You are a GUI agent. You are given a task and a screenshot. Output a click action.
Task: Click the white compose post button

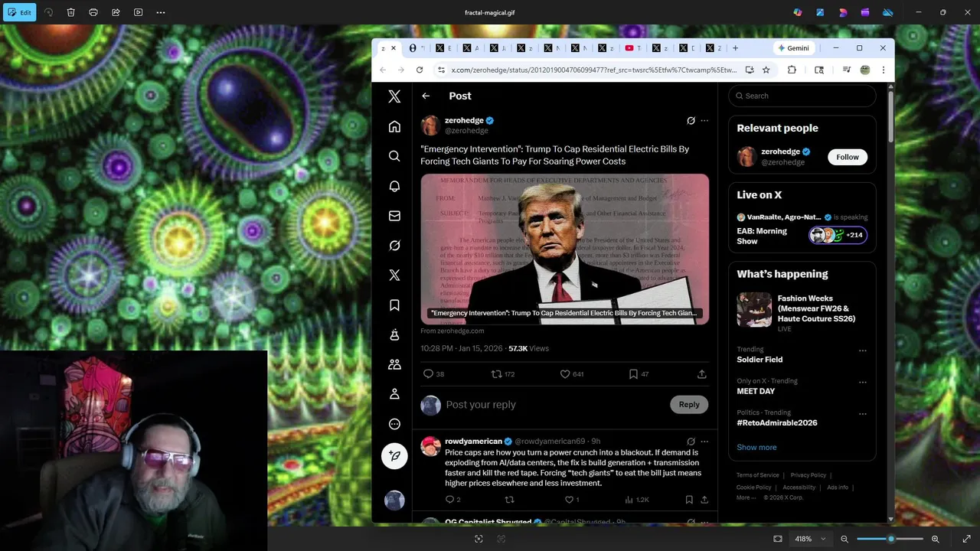pyautogui.click(x=394, y=455)
